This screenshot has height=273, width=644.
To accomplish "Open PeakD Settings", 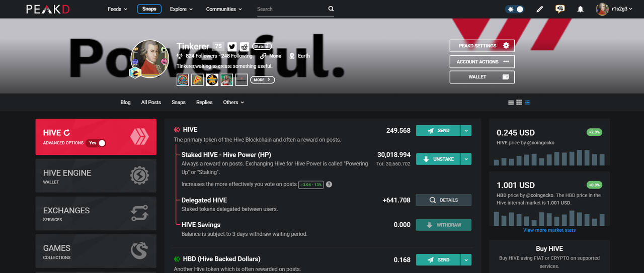I will click(x=482, y=46).
